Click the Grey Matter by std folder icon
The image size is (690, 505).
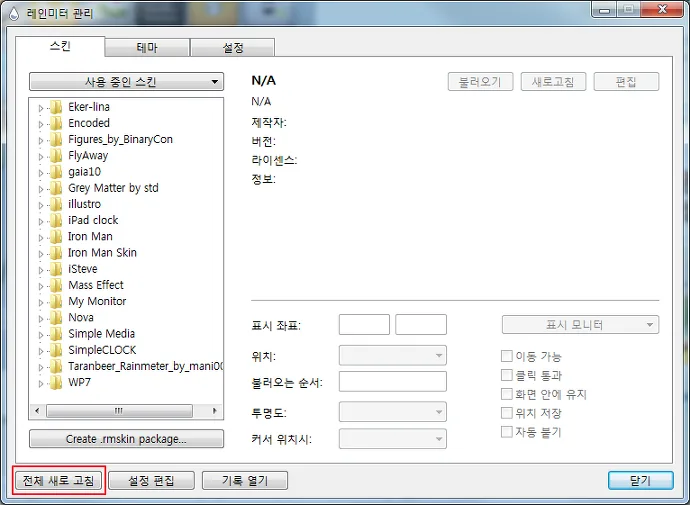point(56,188)
